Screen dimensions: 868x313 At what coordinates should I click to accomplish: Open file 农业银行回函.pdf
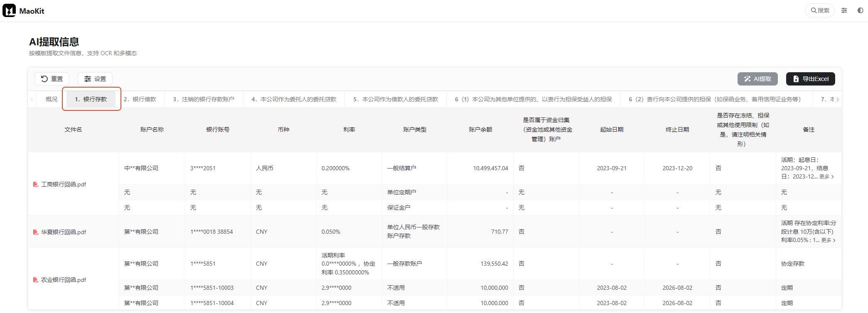64,280
